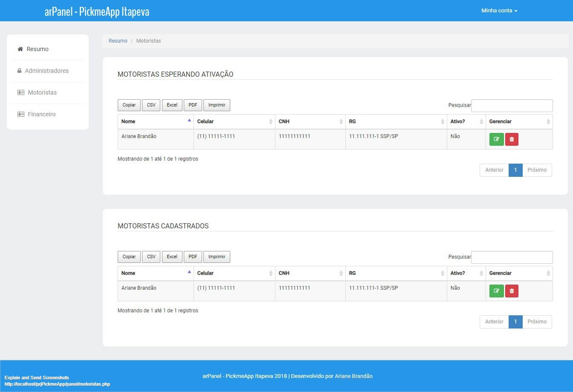This screenshot has height=392, width=573.
Task: Click Excel export in the waiting-activation section
Action: pos(172,105)
